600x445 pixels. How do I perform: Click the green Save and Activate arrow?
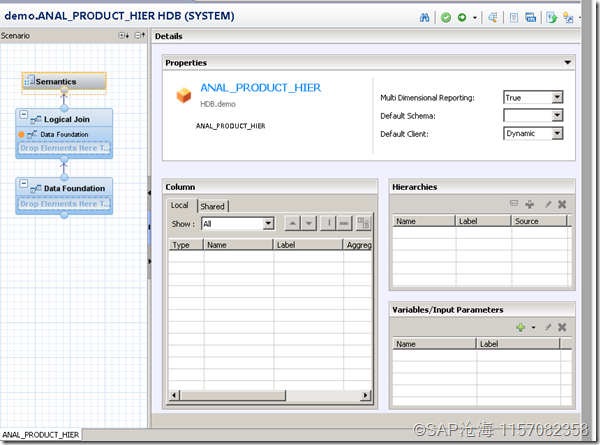[x=462, y=18]
